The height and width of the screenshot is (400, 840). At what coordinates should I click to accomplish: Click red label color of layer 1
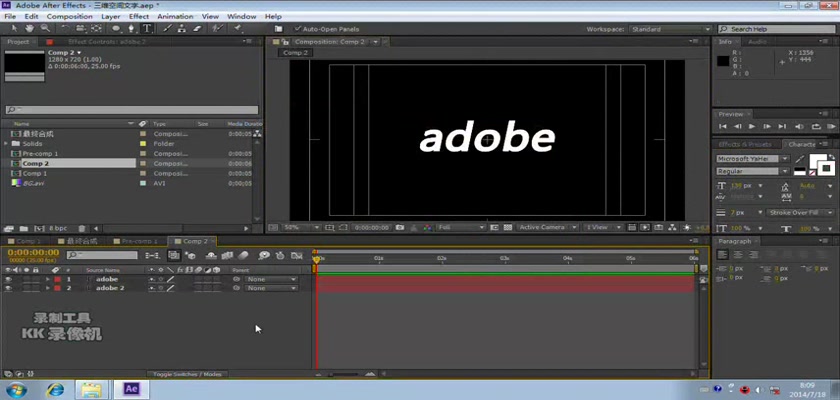coord(57,280)
